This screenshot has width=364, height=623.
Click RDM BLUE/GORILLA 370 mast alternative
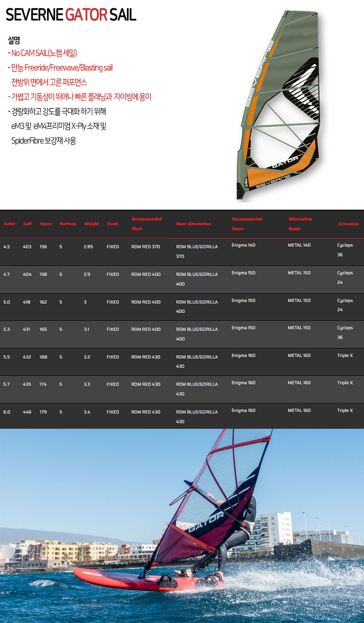click(x=197, y=251)
